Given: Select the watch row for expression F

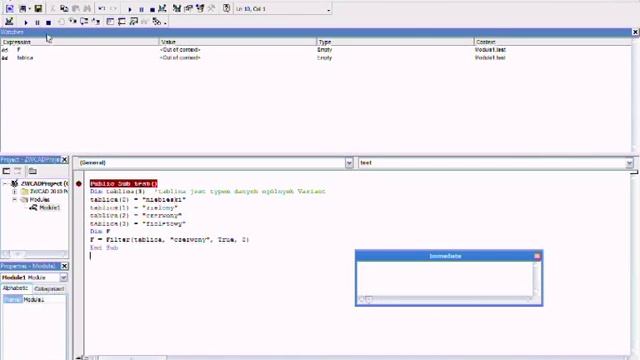Looking at the screenshot, I should click(316, 50).
